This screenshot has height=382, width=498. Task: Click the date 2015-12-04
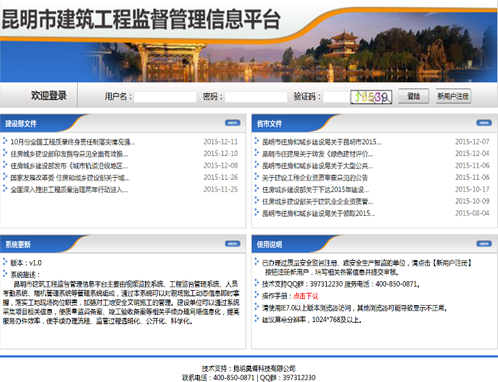point(472,154)
